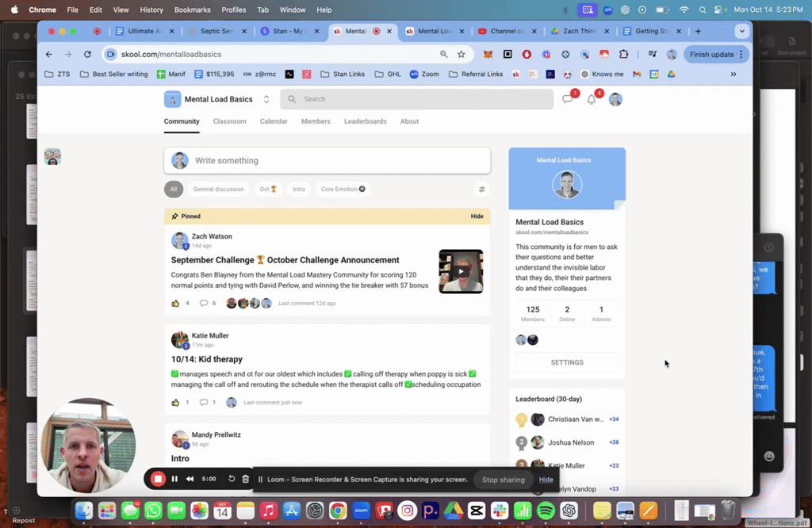
Task: Switch to the Channel YouTube browser tab
Action: [x=507, y=31]
